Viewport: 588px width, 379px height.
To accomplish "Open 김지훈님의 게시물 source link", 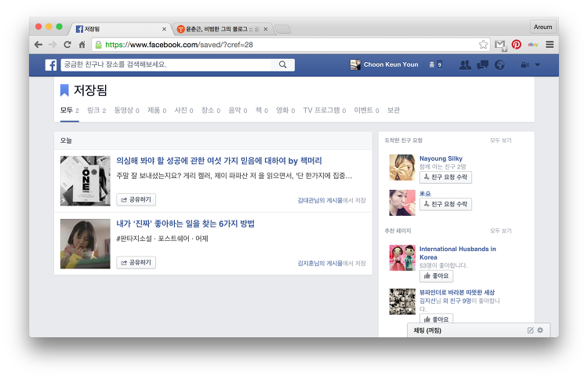I will tap(320, 264).
